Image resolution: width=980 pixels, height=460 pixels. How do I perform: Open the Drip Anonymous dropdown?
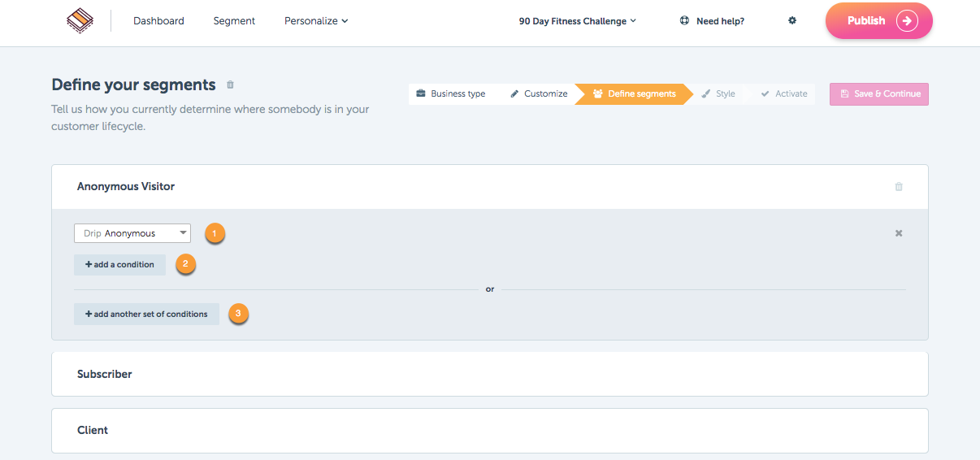coord(132,233)
